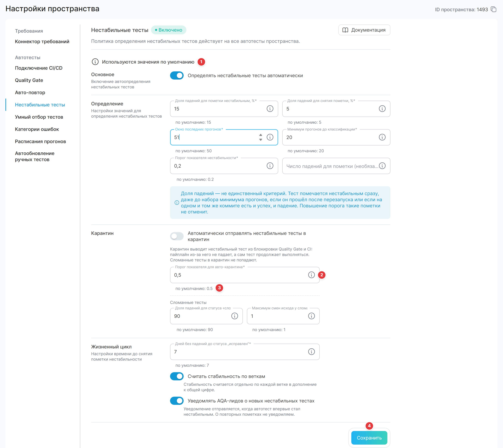Viewport: 503px width, 448px height.
Task: Show info for failure share to unmark
Action: pos(382,109)
